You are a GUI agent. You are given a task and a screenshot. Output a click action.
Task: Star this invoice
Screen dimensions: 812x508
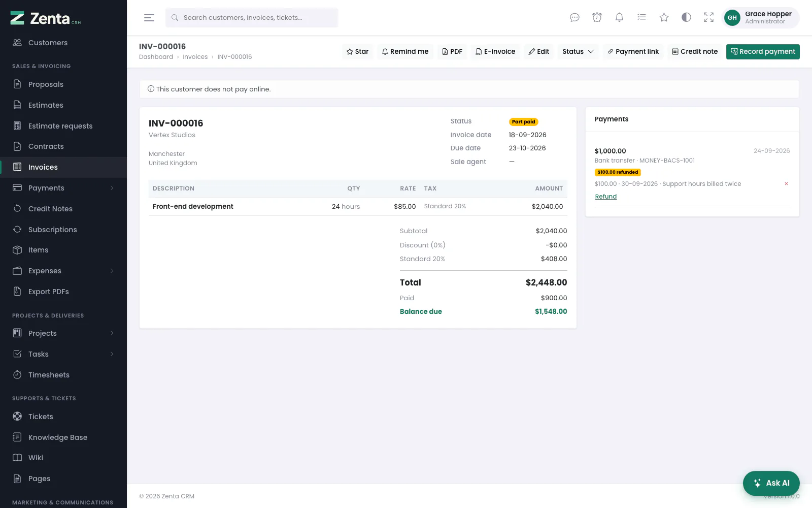click(x=357, y=52)
